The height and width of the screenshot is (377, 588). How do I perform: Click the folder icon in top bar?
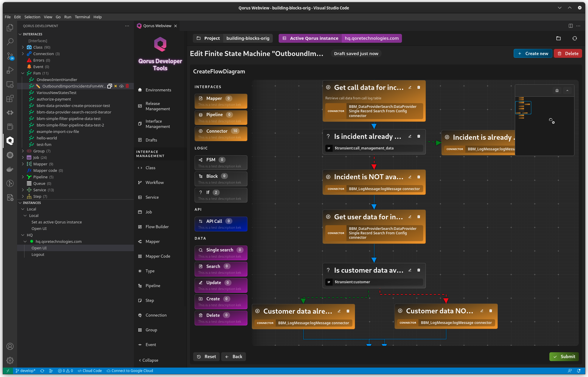pyautogui.click(x=559, y=38)
